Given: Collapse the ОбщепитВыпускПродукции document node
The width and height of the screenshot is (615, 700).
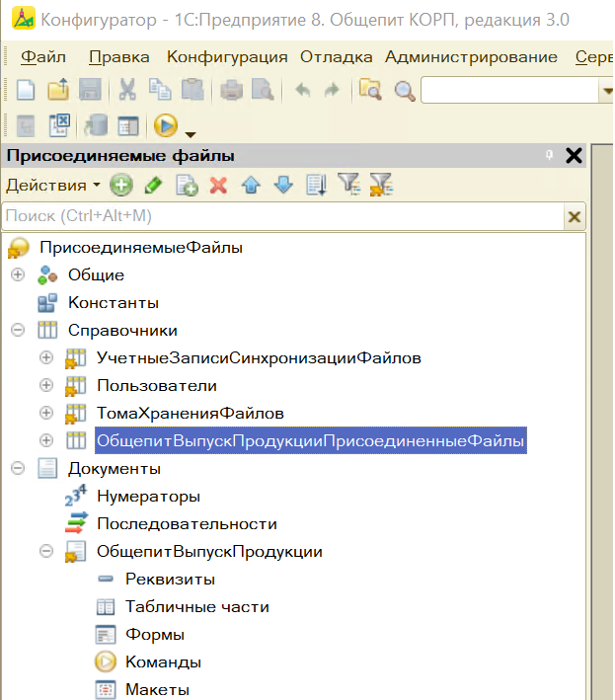Looking at the screenshot, I should (x=46, y=551).
